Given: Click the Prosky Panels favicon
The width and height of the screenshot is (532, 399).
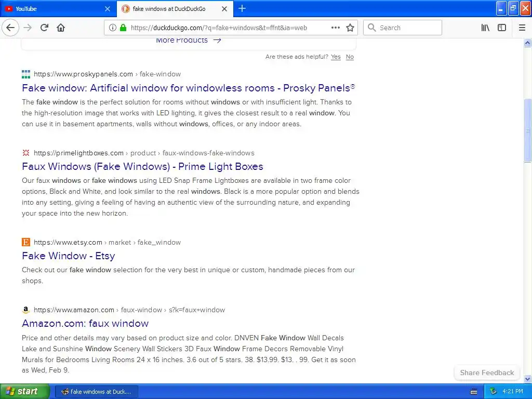Looking at the screenshot, I should pos(26,74).
